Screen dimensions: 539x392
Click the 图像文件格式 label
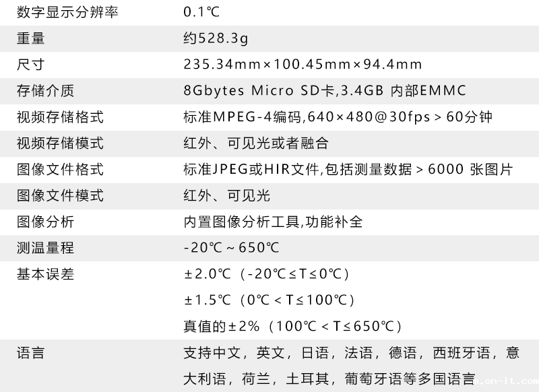tap(60, 170)
